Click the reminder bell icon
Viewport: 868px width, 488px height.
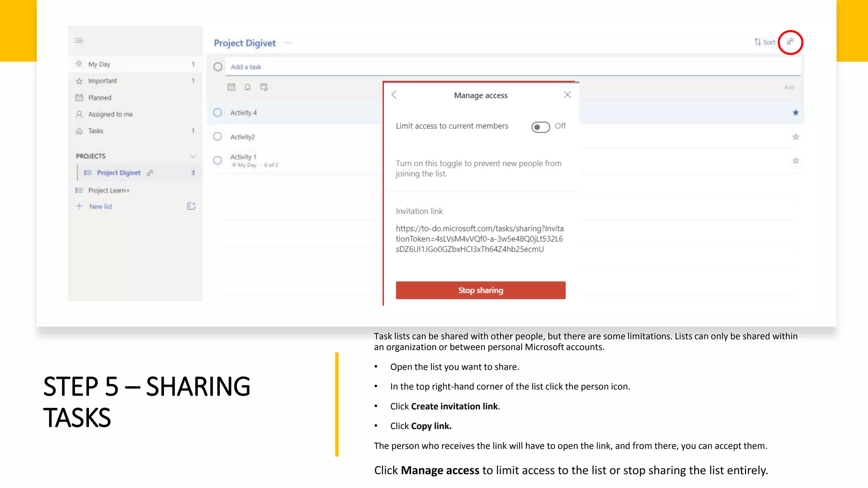[248, 87]
